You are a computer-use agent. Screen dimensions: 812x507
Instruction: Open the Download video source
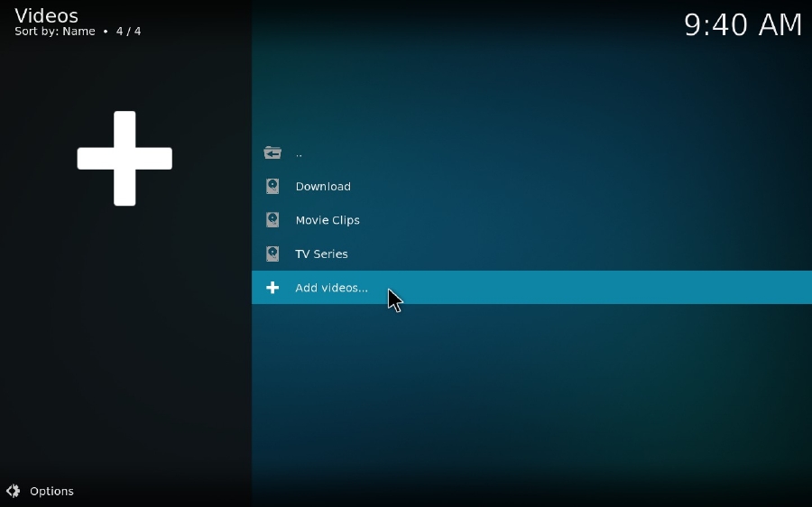(531, 186)
